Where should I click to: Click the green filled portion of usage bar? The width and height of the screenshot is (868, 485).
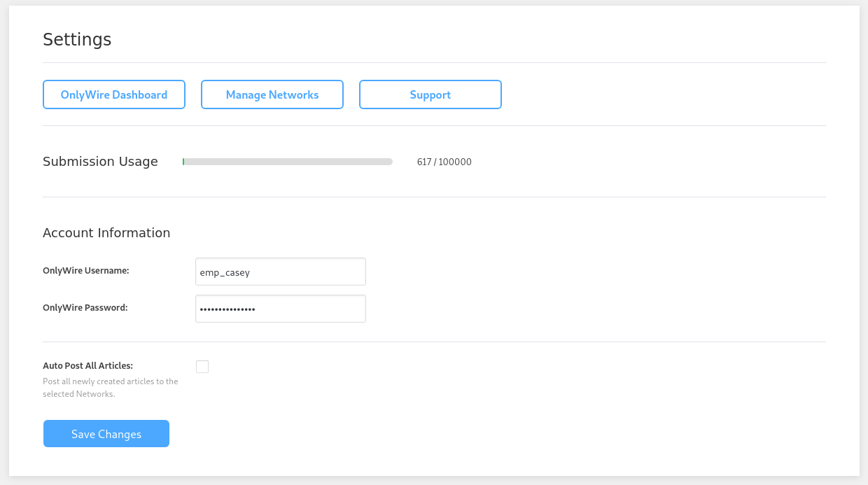183,162
